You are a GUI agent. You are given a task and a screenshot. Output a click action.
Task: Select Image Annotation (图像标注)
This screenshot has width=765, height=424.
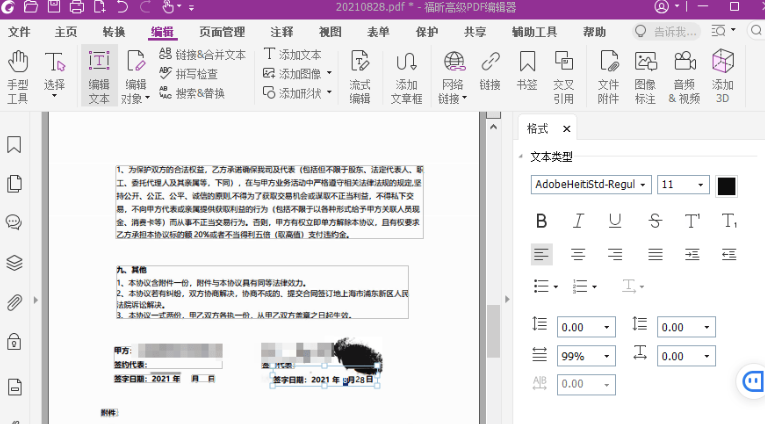tap(645, 77)
